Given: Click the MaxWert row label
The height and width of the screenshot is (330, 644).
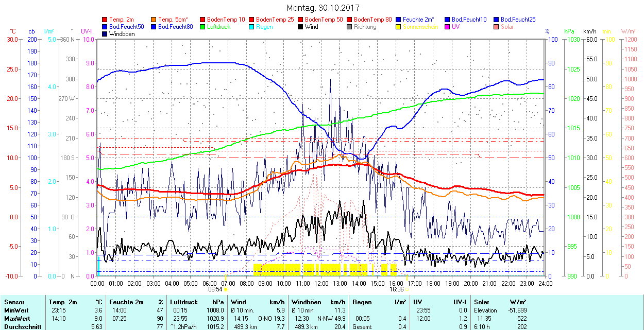Looking at the screenshot, I should 16,318.
